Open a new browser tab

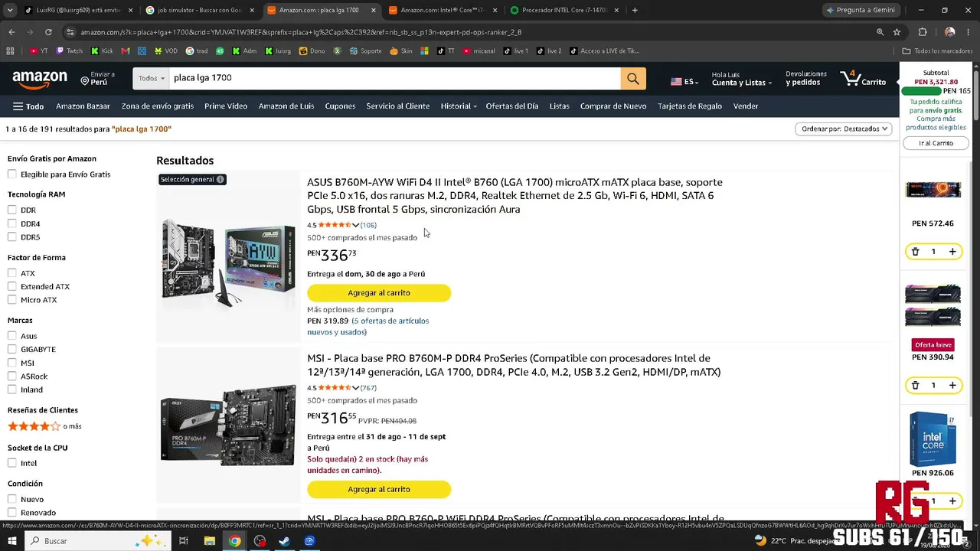(635, 10)
